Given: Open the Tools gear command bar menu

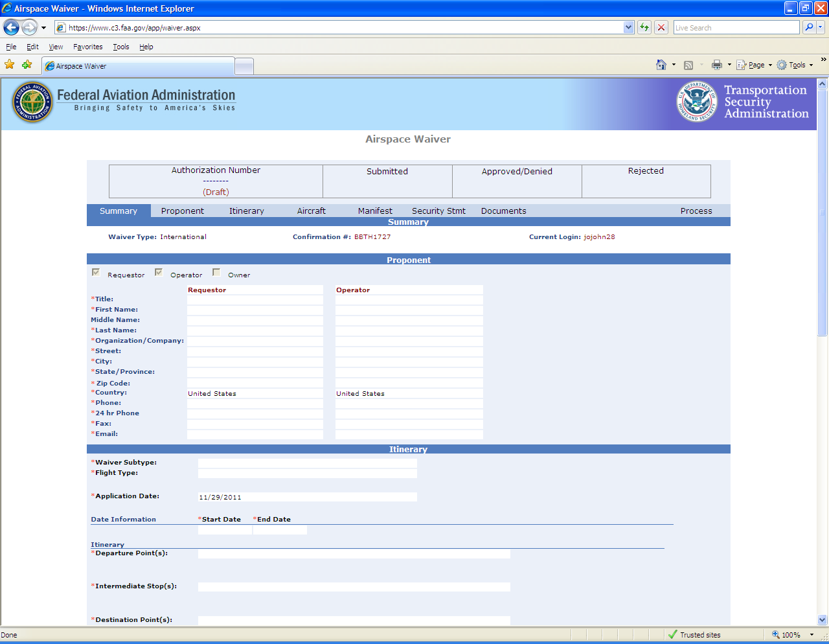Looking at the screenshot, I should (795, 65).
